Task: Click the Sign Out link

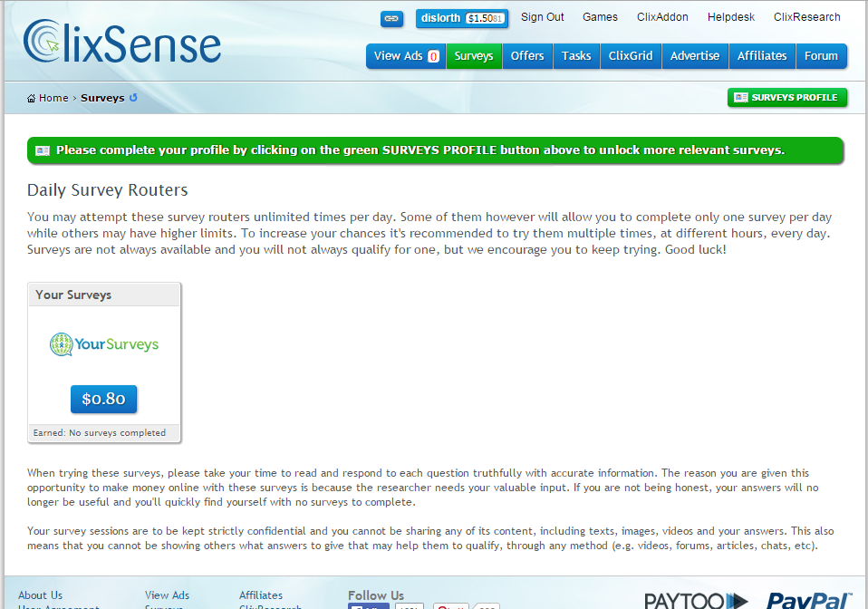Action: point(542,16)
